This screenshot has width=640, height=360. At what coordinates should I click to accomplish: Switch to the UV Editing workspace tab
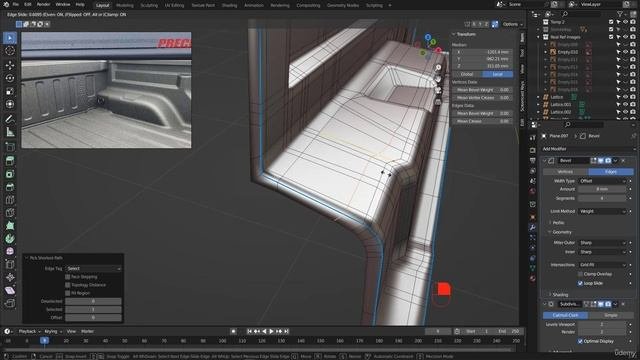click(x=174, y=5)
